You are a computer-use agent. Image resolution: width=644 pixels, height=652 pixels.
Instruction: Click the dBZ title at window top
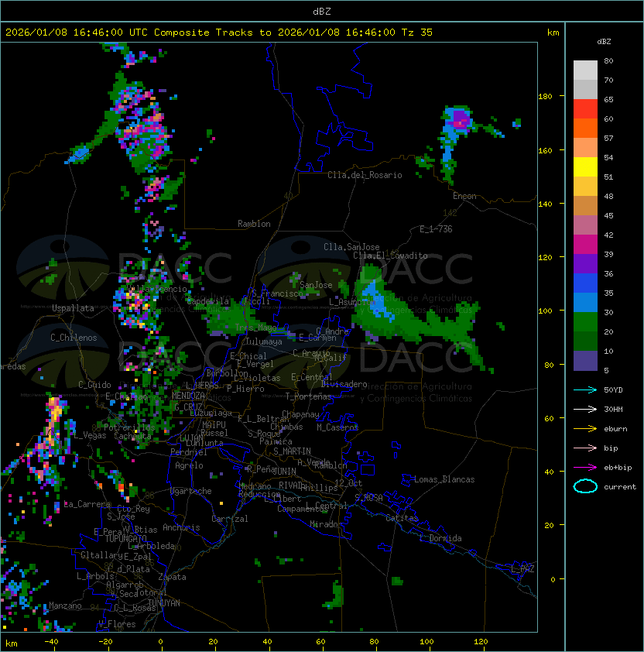(x=322, y=11)
